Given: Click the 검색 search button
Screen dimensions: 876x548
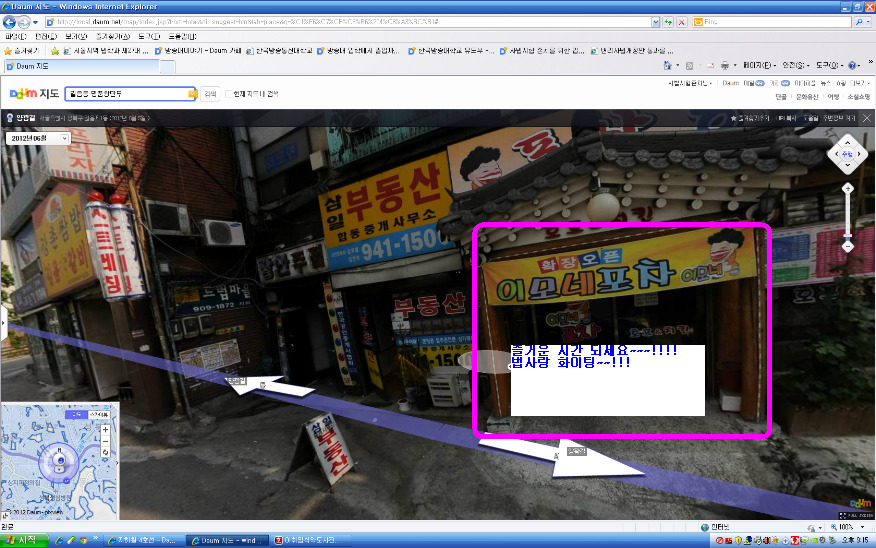Looking at the screenshot, I should (210, 94).
